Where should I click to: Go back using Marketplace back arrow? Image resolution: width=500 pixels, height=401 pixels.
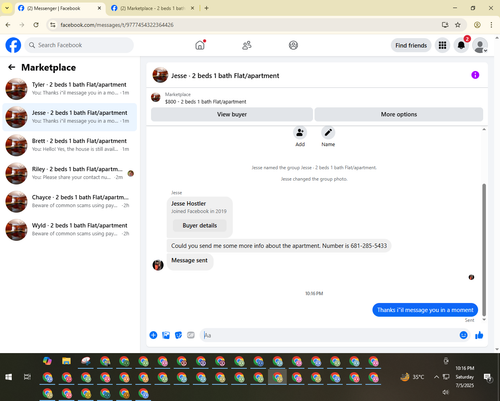tap(12, 67)
